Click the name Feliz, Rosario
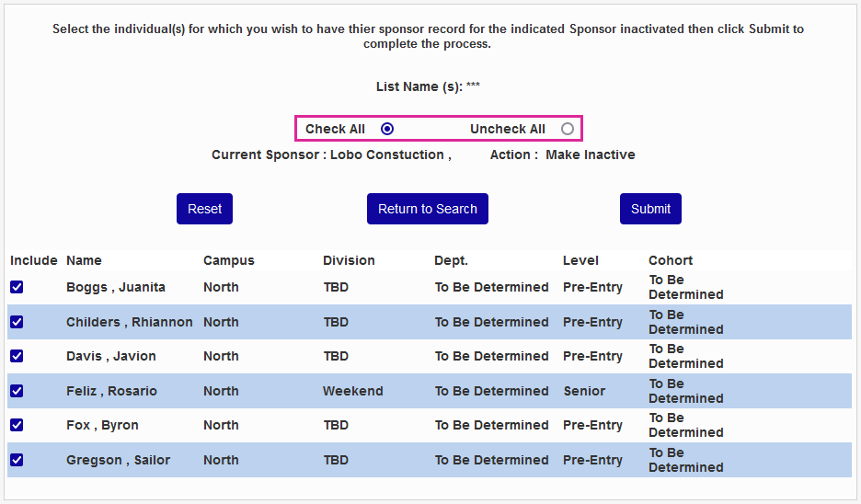861x504 pixels. point(111,391)
